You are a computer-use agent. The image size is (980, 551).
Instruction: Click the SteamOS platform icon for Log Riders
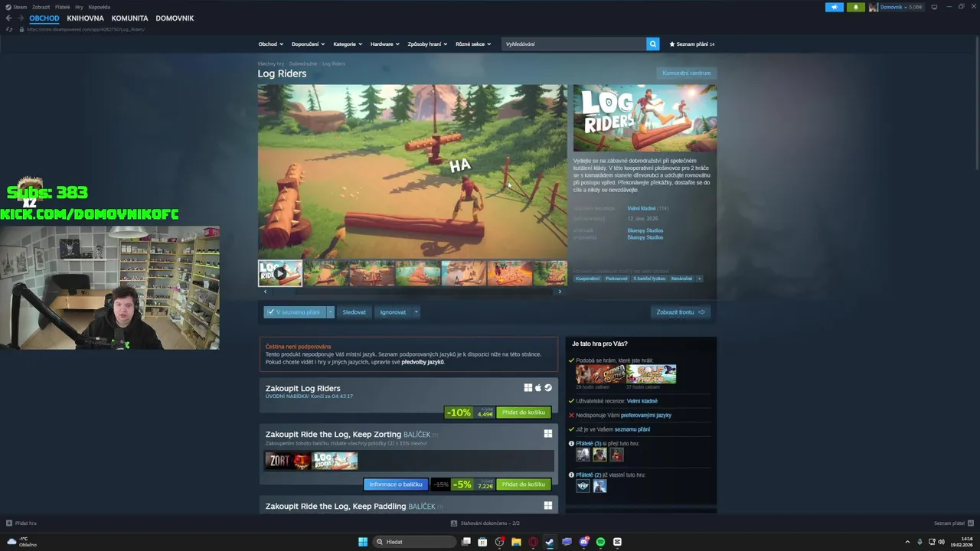547,388
